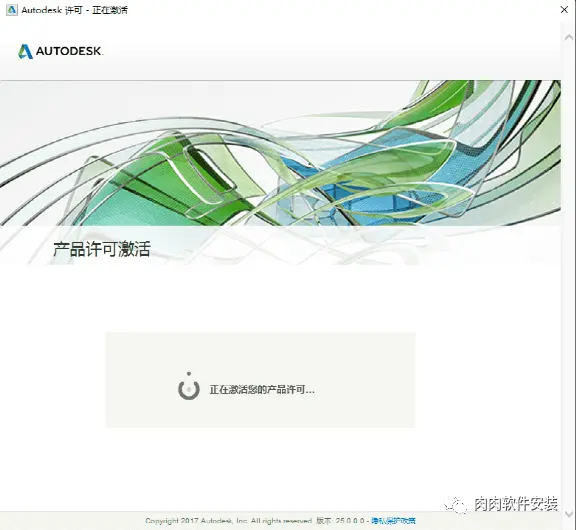Click the 正在激活您的产品许可 status text

(262, 390)
